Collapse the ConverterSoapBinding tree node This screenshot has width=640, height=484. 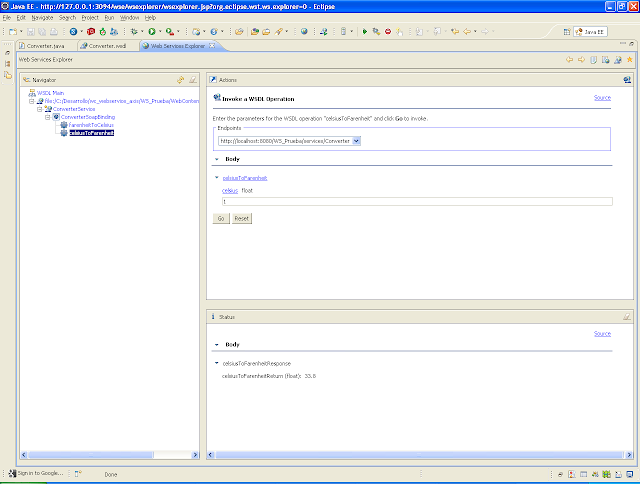47,117
